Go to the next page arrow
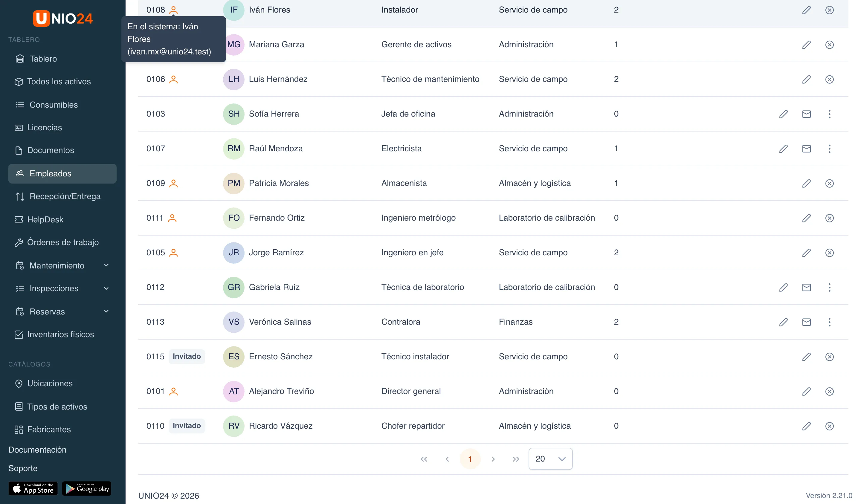Screen dimensions: 861x504 point(493,459)
